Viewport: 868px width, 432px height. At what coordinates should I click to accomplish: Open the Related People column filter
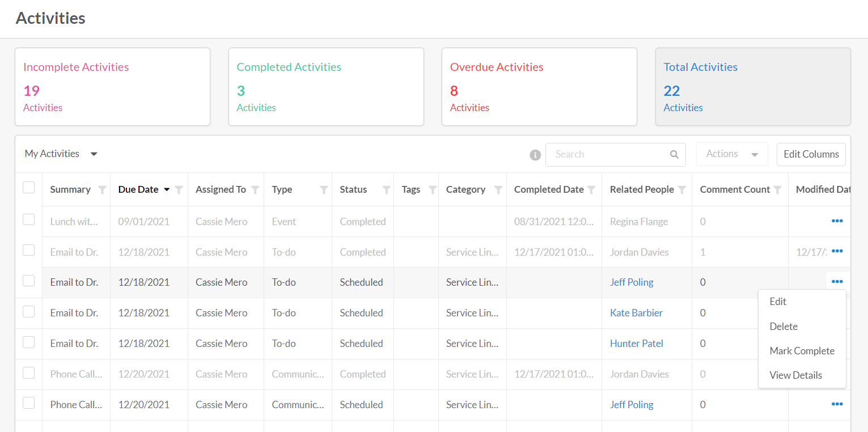tap(682, 190)
